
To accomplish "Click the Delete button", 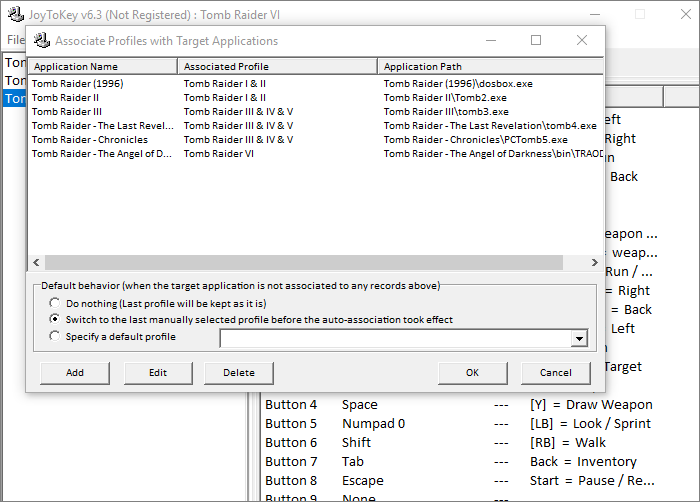I will click(239, 373).
